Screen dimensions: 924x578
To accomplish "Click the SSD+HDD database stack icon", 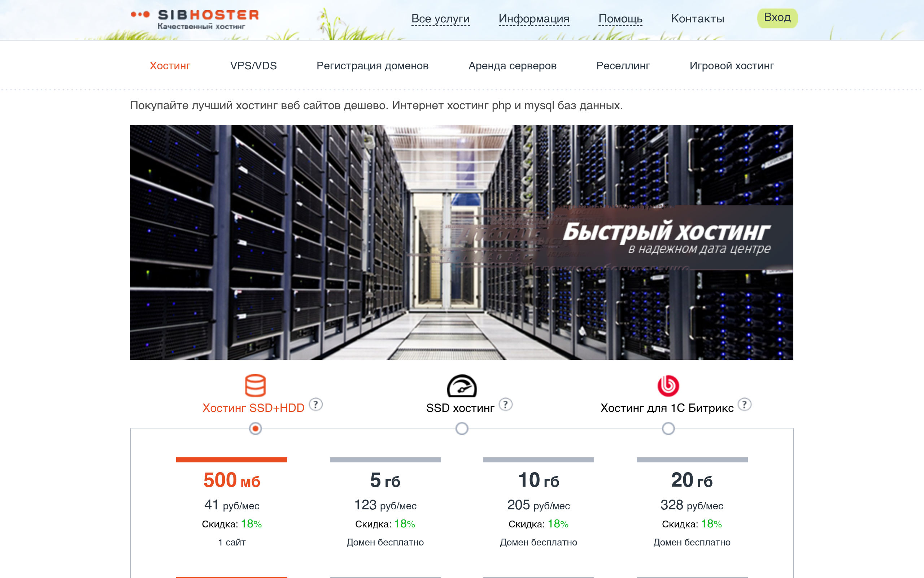I will pos(255,385).
